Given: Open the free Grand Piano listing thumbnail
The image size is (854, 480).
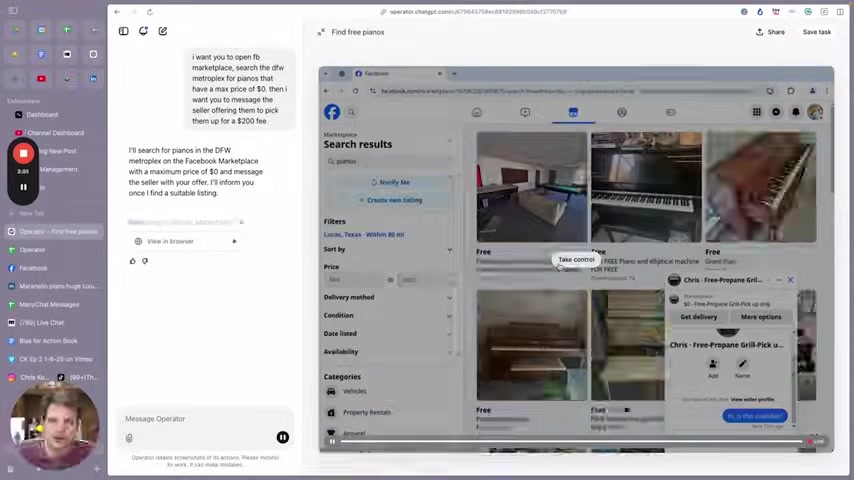Looking at the screenshot, I should [x=761, y=187].
